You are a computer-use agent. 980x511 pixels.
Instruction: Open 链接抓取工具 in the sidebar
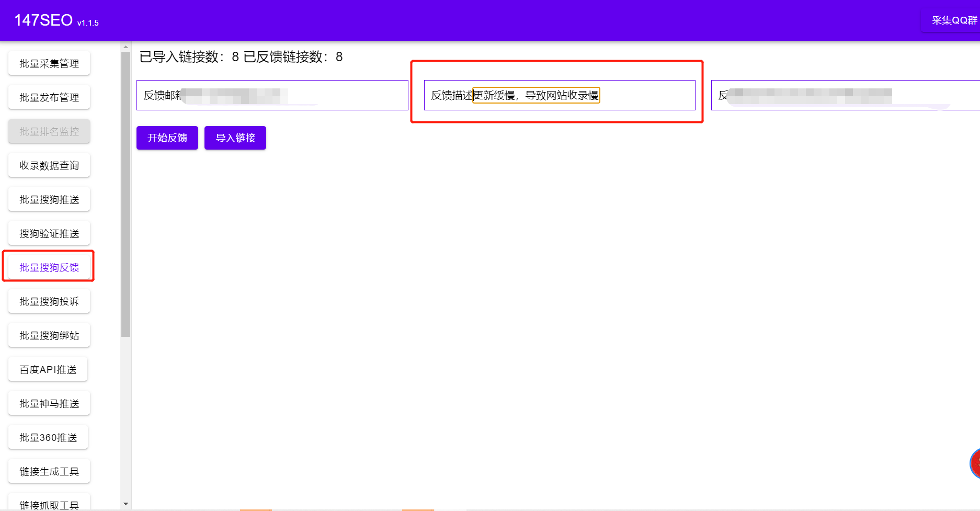(x=49, y=502)
